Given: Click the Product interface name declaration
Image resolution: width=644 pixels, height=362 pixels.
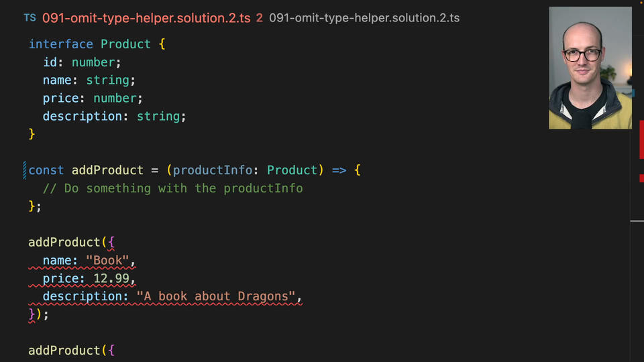Looking at the screenshot, I should (x=125, y=44).
